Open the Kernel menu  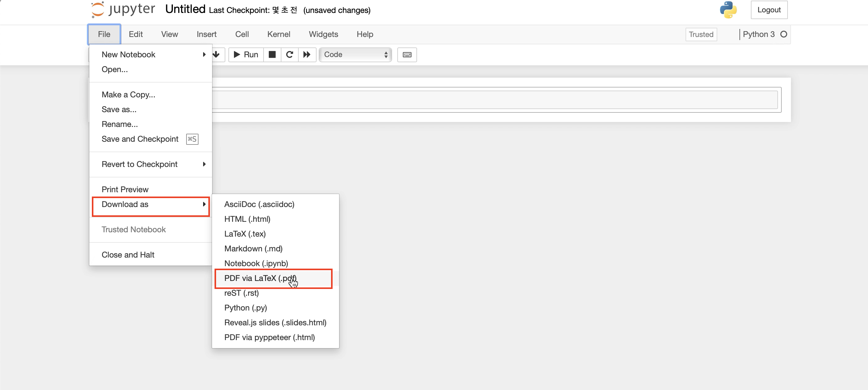pyautogui.click(x=278, y=35)
